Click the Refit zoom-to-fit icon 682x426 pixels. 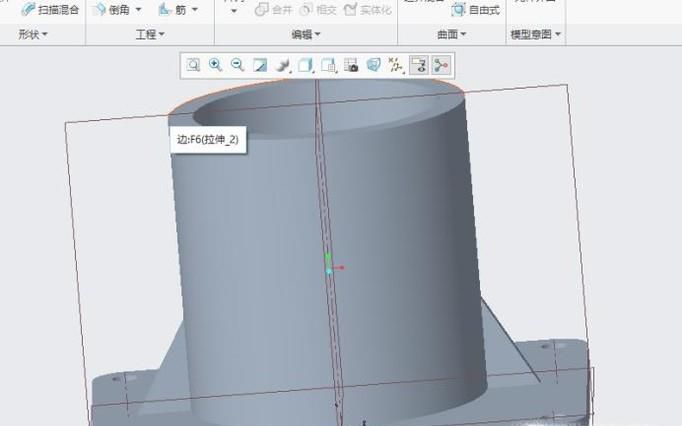(193, 65)
